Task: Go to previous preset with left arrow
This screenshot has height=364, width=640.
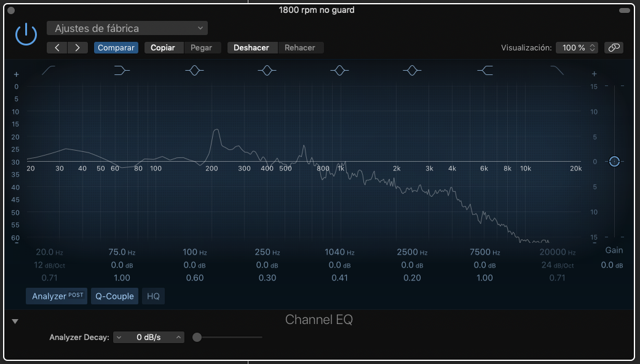Action: coord(57,48)
